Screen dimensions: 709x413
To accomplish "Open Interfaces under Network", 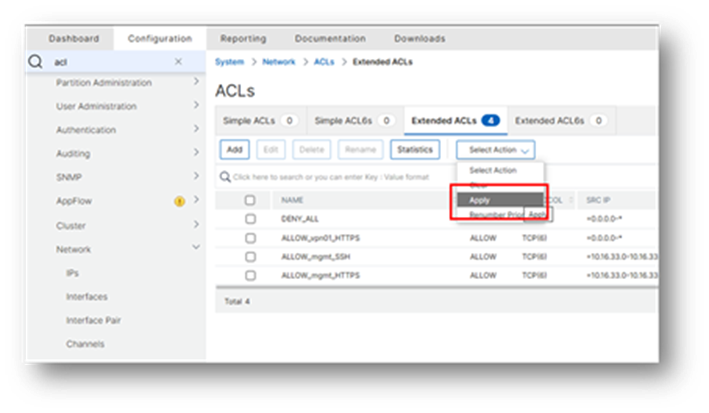I will [x=87, y=297].
